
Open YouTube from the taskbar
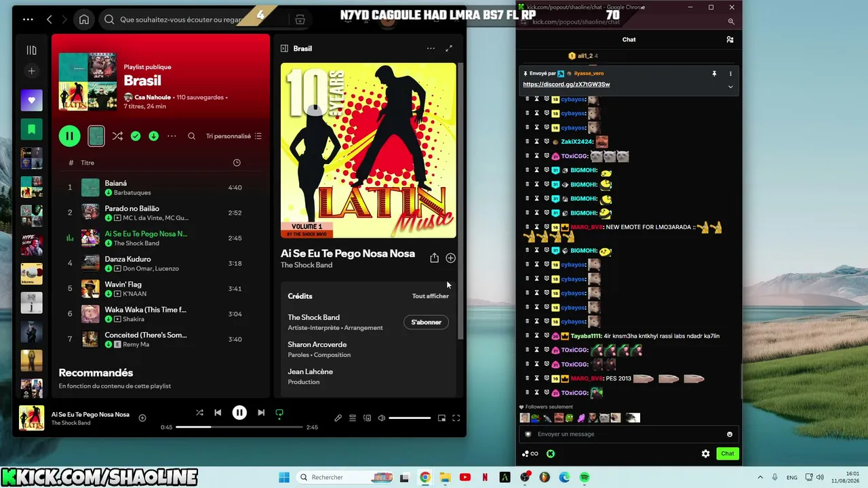(x=465, y=477)
